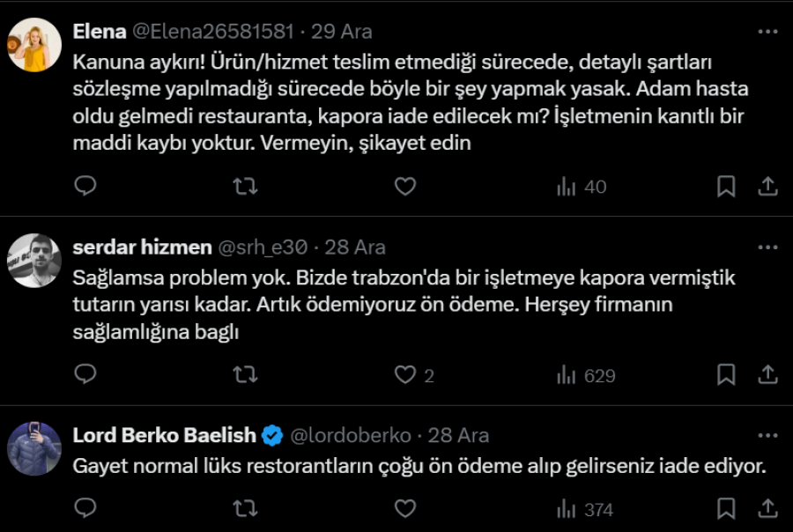This screenshot has height=532, width=793.
Task: Open Elena's profile name link
Action: point(99,32)
